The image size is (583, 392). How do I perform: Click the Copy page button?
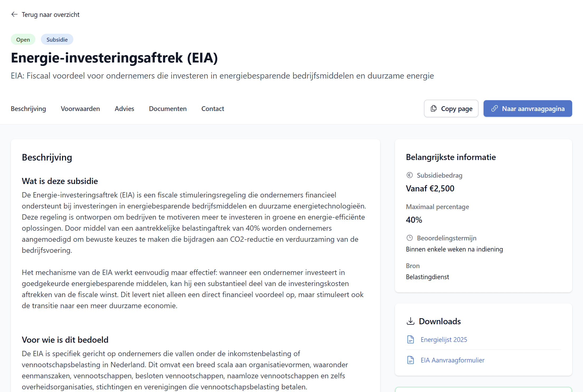click(451, 108)
